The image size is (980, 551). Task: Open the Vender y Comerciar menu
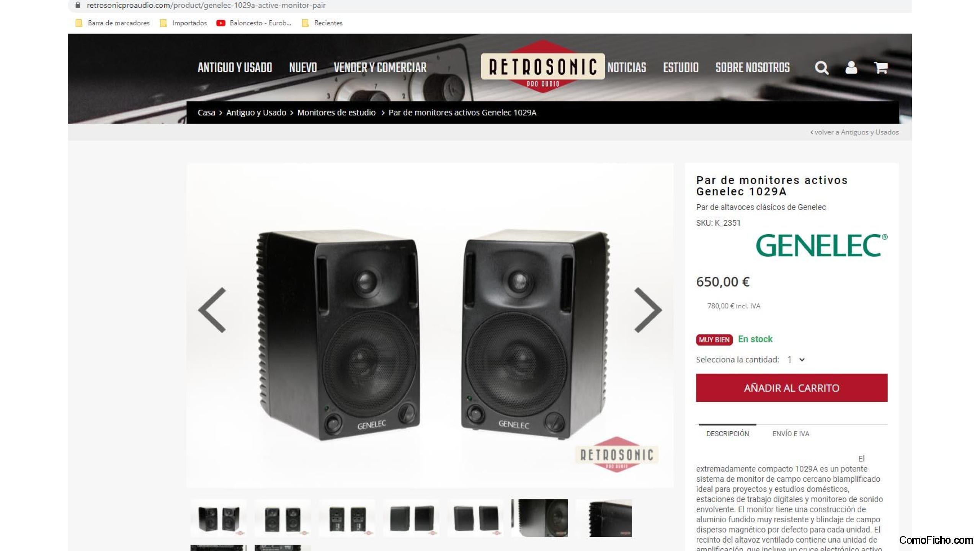(x=380, y=68)
